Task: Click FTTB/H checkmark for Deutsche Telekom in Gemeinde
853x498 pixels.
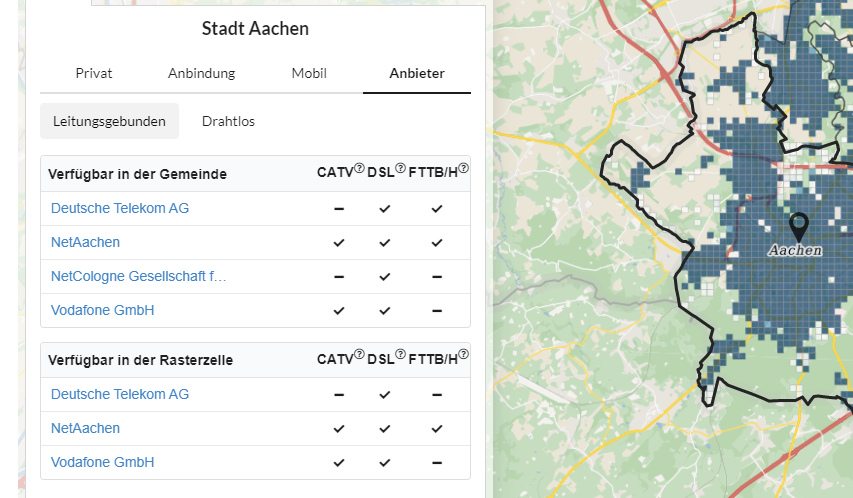Action: coord(437,208)
